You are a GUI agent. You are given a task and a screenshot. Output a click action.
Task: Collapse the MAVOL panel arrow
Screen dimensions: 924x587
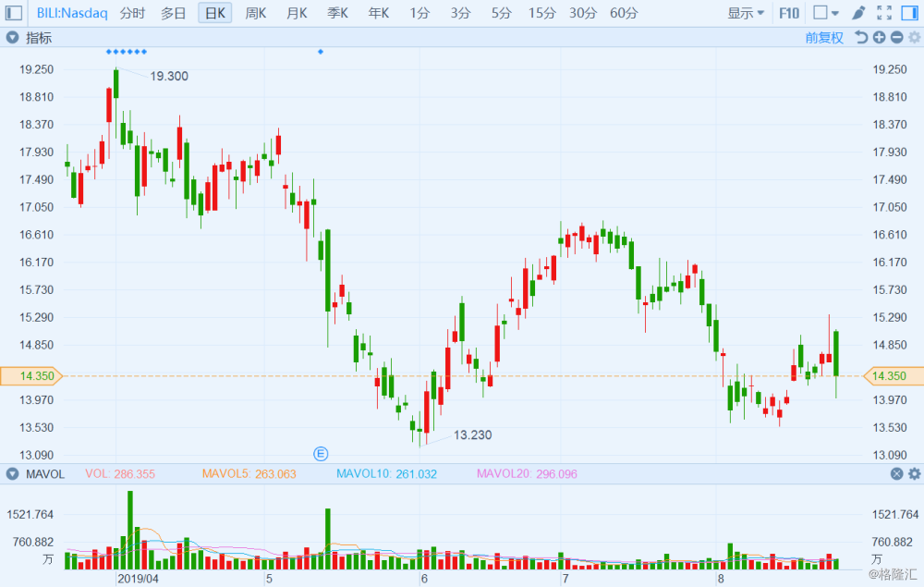(13, 474)
